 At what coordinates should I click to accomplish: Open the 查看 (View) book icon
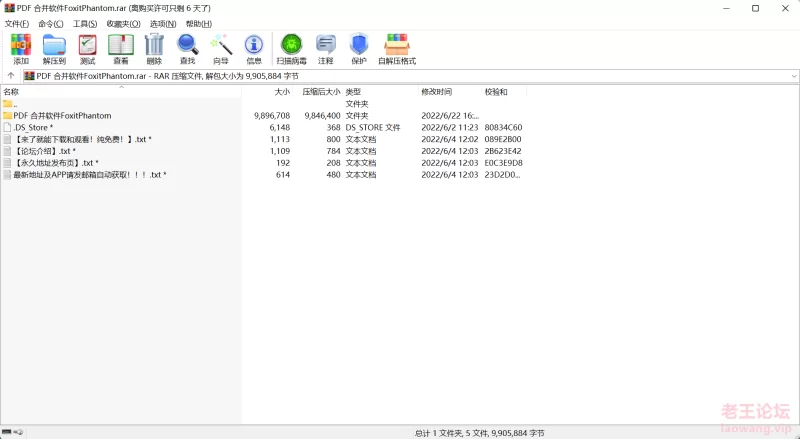tap(121, 49)
